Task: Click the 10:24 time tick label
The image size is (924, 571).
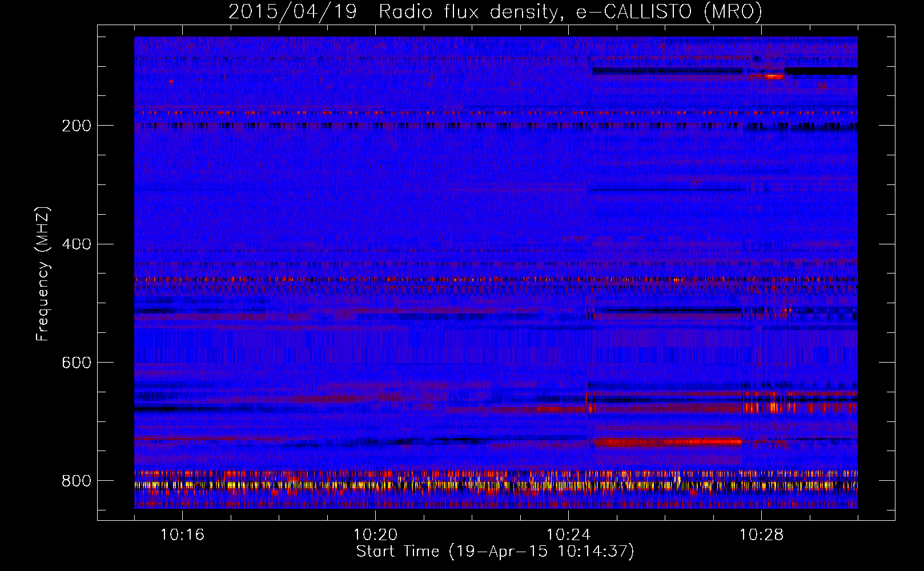Action: tap(568, 535)
